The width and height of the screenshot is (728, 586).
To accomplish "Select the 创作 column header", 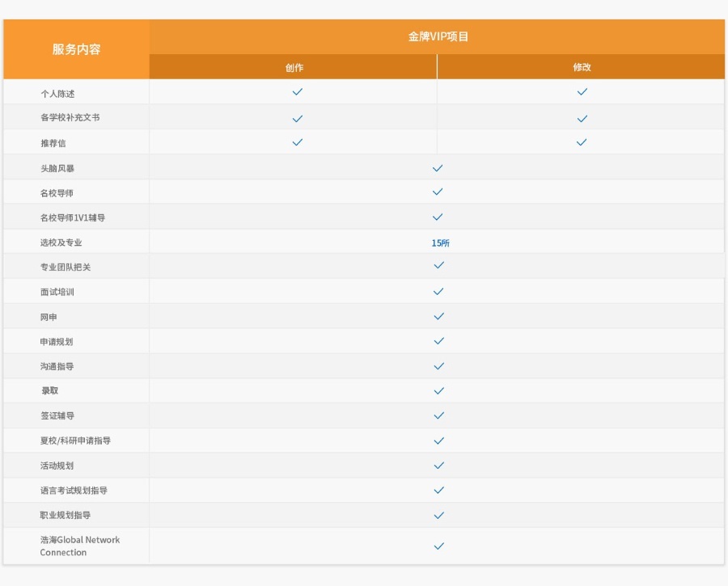I will pos(294,67).
